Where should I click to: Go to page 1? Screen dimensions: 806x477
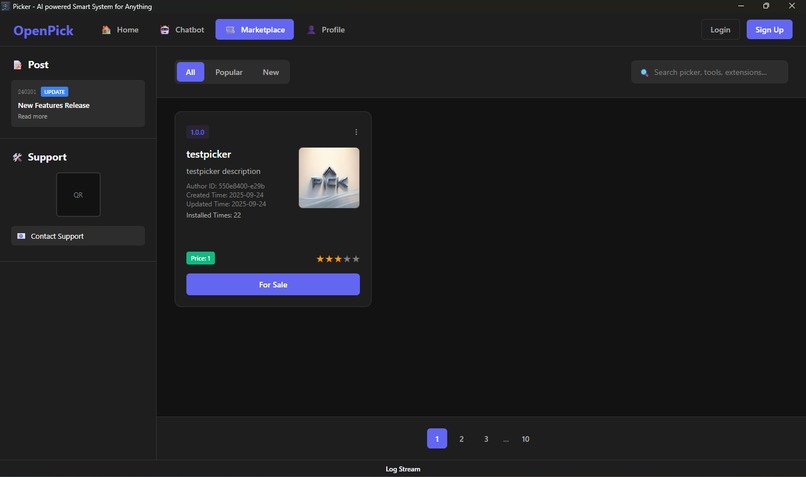437,438
